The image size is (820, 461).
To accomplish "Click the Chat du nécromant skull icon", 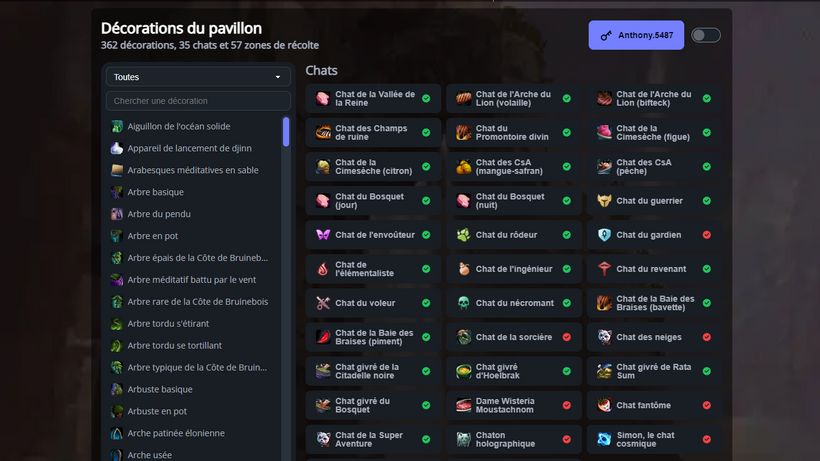I will [463, 303].
